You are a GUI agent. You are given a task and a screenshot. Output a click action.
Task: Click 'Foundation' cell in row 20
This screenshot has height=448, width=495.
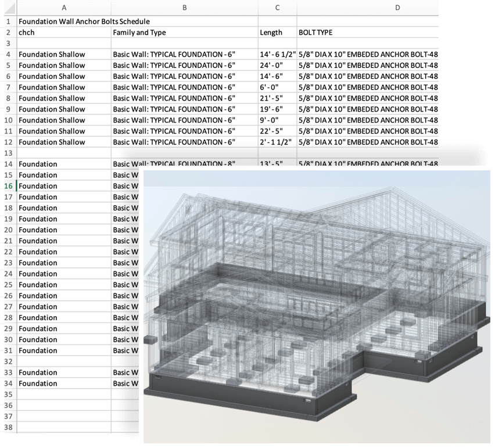(x=64, y=230)
